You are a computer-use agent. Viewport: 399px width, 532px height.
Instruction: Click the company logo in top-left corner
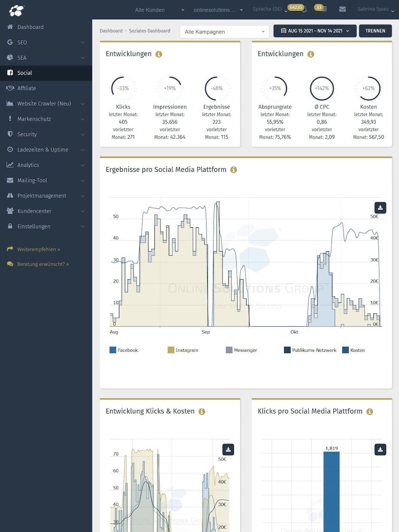pyautogui.click(x=16, y=10)
